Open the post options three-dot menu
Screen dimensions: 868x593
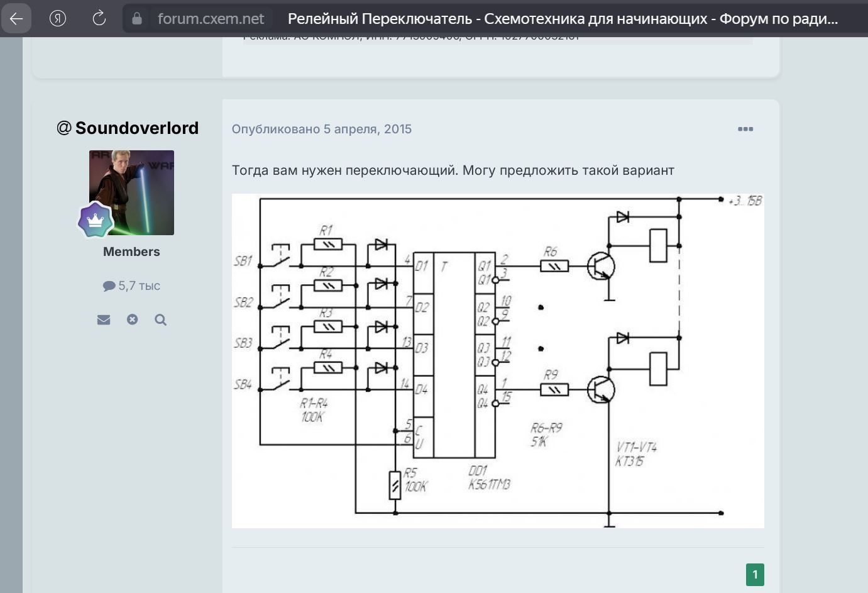745,129
